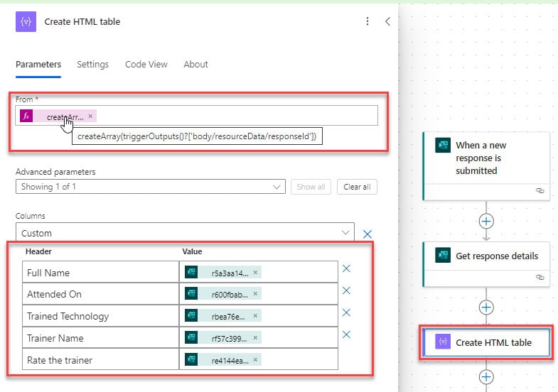Click inside the From input field

point(196,116)
